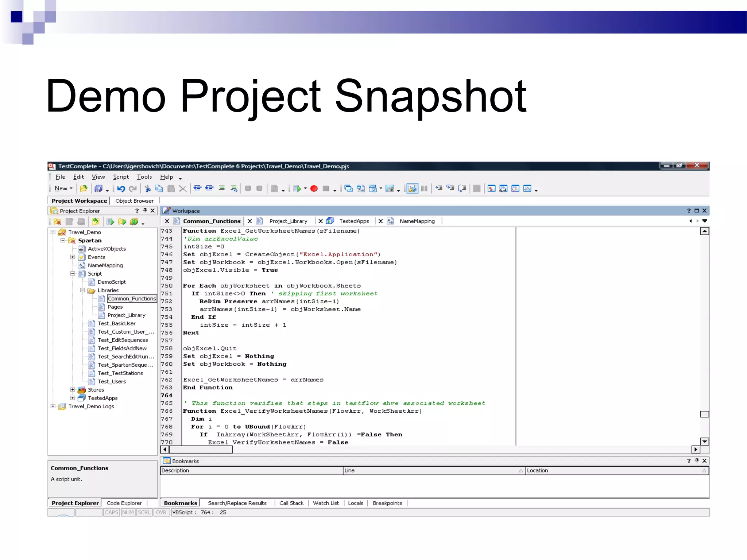This screenshot has height=560, width=747.
Task: Click the Pause playback icon
Action: [424, 188]
